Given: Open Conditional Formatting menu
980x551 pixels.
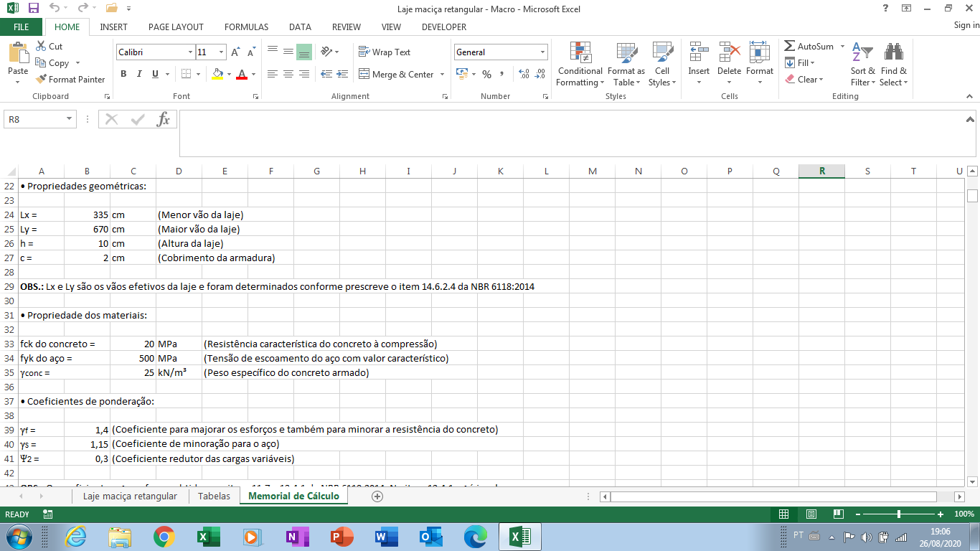Looking at the screenshot, I should (x=580, y=65).
